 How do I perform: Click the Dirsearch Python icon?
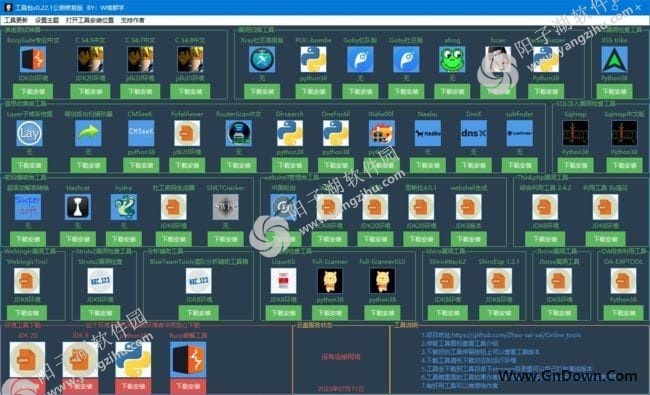pos(290,133)
